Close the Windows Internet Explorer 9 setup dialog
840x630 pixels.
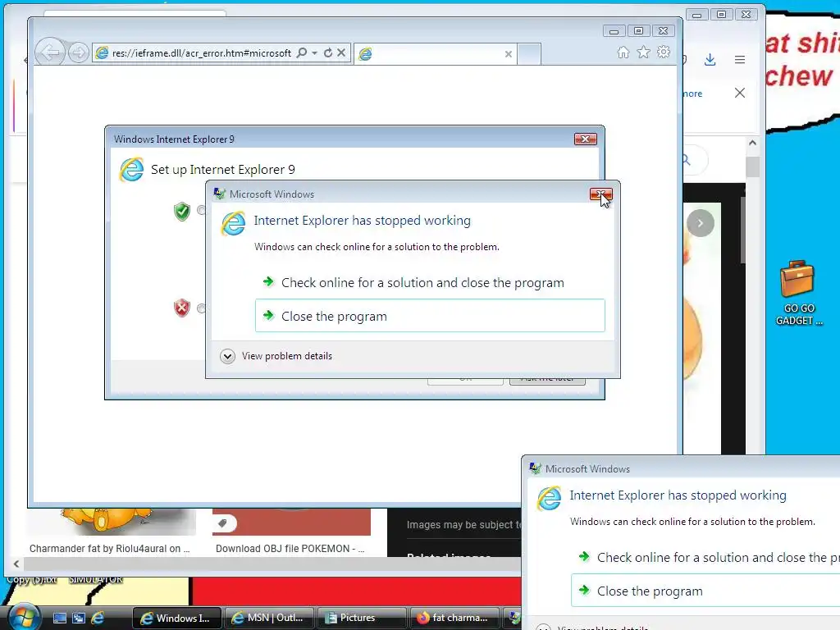pos(585,139)
